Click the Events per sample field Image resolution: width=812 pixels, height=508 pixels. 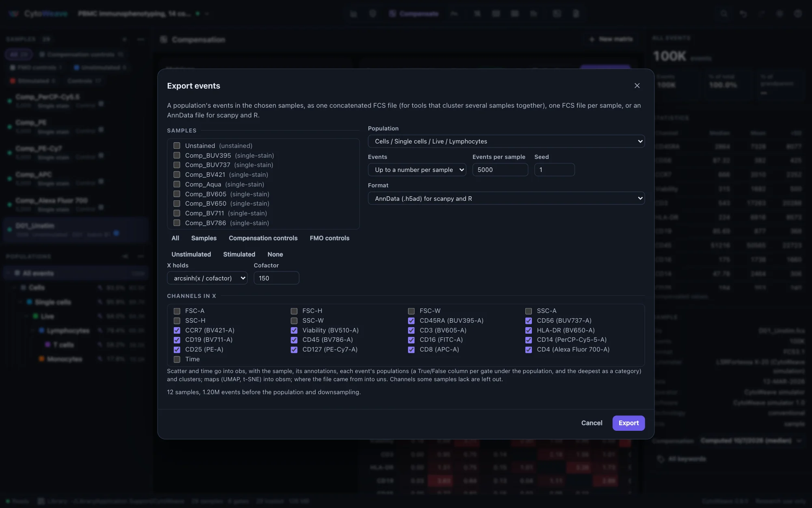tap(500, 170)
